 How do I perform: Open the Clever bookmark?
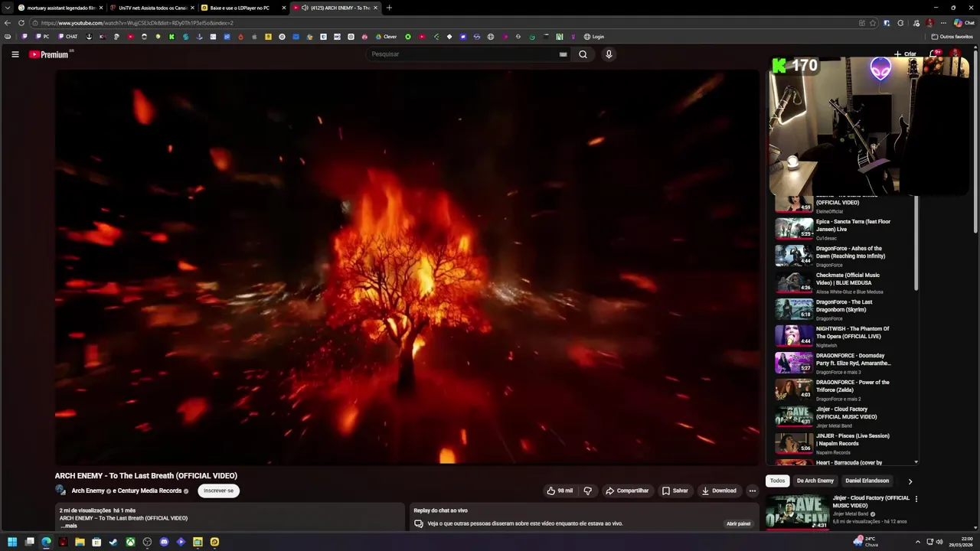click(386, 37)
